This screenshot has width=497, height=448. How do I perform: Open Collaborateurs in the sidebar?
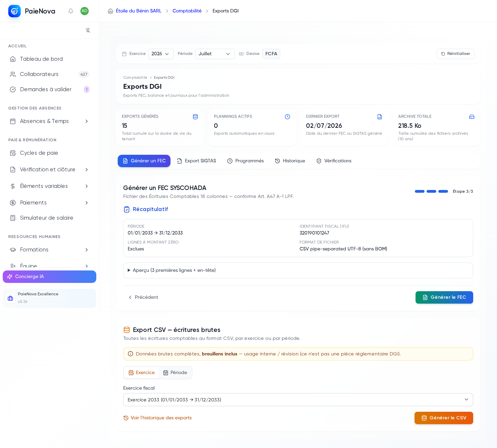[x=49, y=74]
